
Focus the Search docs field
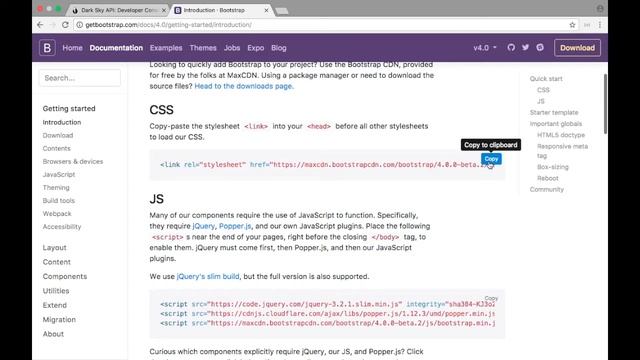click(x=80, y=78)
